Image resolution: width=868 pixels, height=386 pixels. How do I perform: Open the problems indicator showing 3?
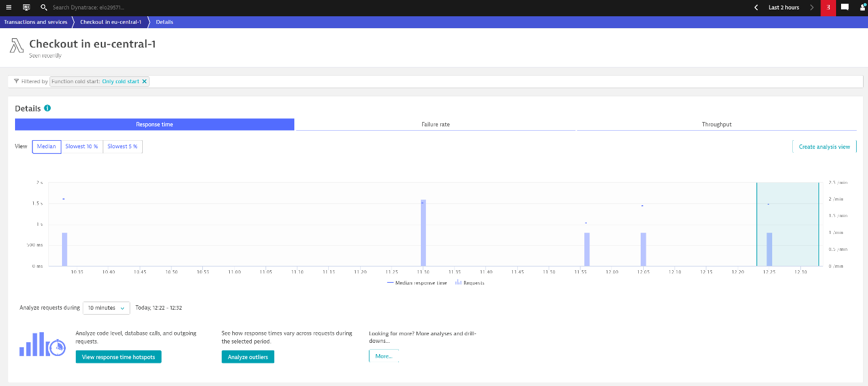click(x=828, y=8)
